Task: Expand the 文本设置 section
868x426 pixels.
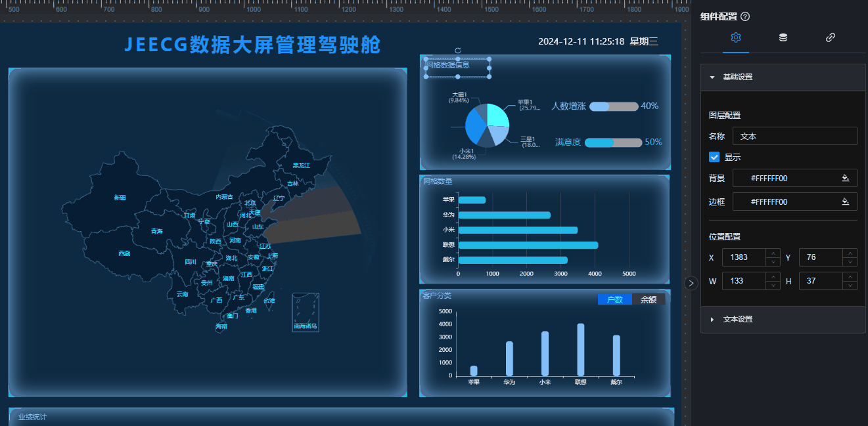Action: click(783, 319)
